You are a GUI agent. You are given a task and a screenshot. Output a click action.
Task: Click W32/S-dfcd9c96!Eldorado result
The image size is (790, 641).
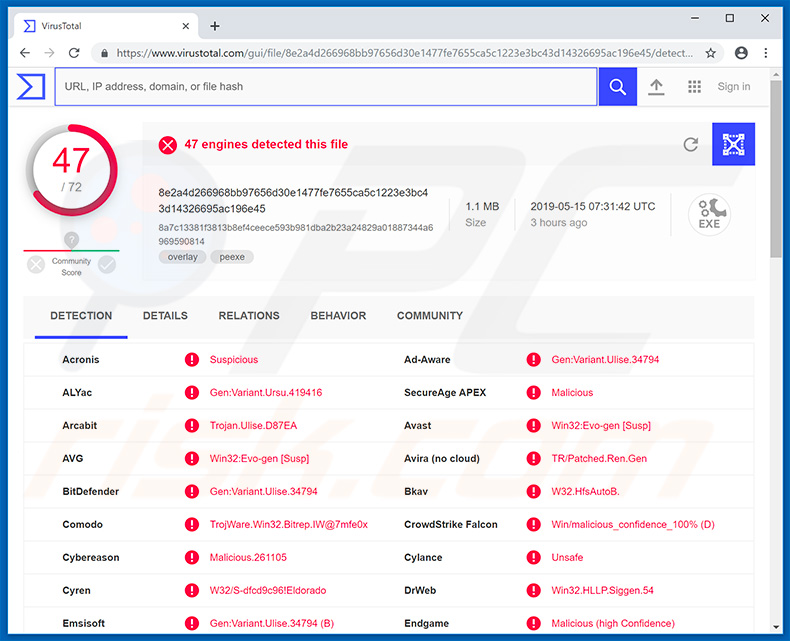268,591
